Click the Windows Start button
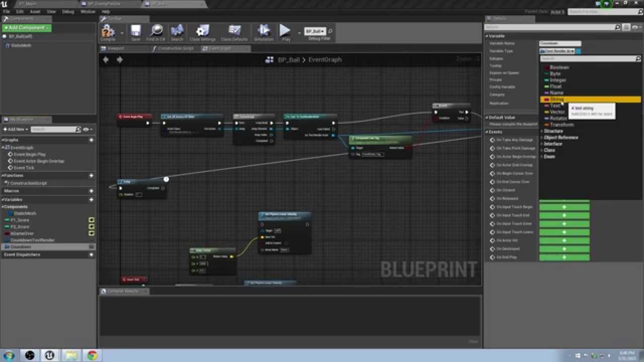644x362 pixels. click(x=9, y=355)
